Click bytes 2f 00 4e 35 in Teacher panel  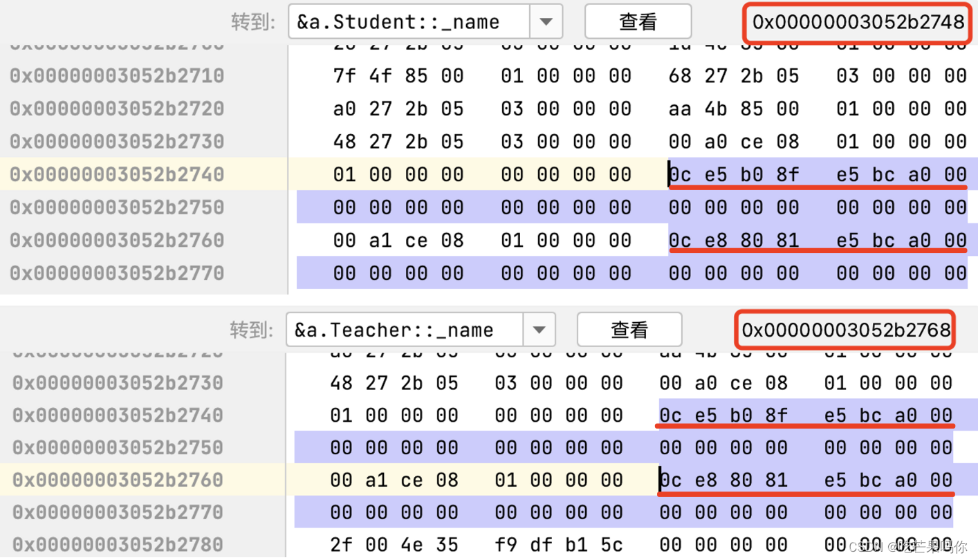click(394, 545)
